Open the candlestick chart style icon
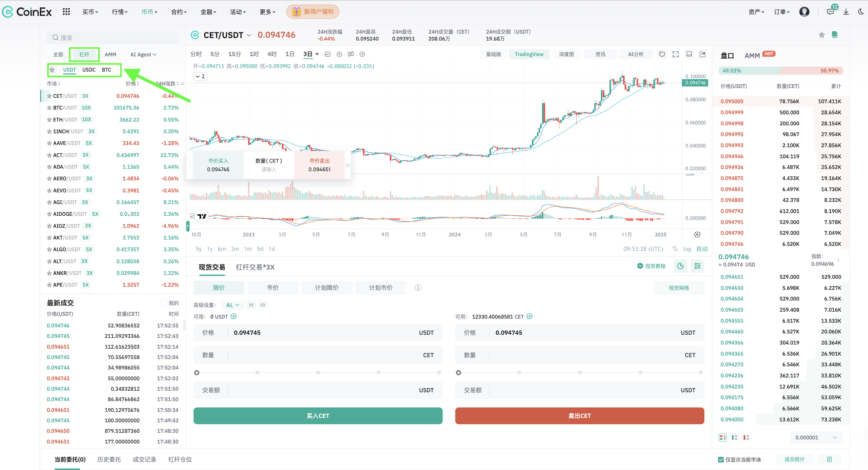Screen dimensions: 868x470 (351, 54)
